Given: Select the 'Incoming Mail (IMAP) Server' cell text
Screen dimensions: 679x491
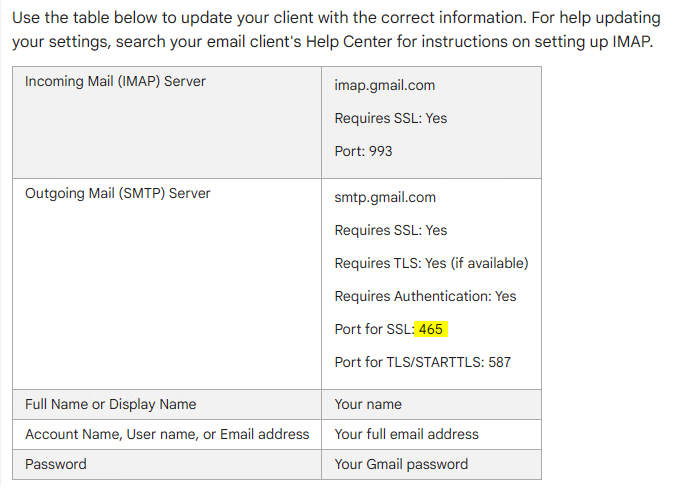Looking at the screenshot, I should click(115, 81).
